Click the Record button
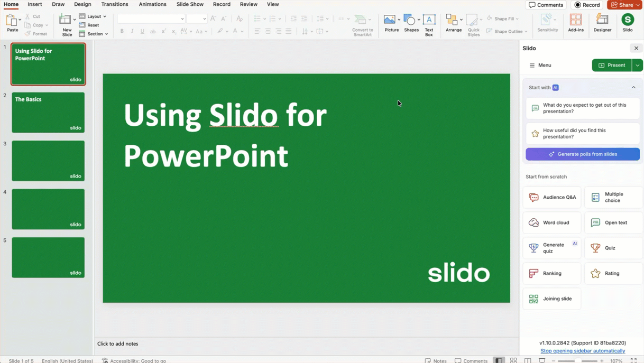The width and height of the screenshot is (644, 363). [587, 5]
